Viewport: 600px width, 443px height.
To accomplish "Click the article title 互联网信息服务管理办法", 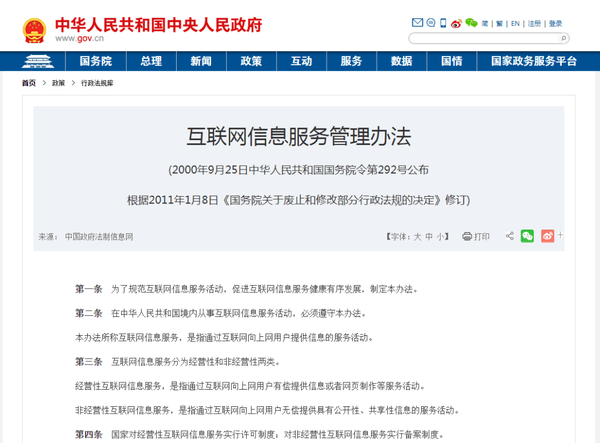I will pos(299,137).
